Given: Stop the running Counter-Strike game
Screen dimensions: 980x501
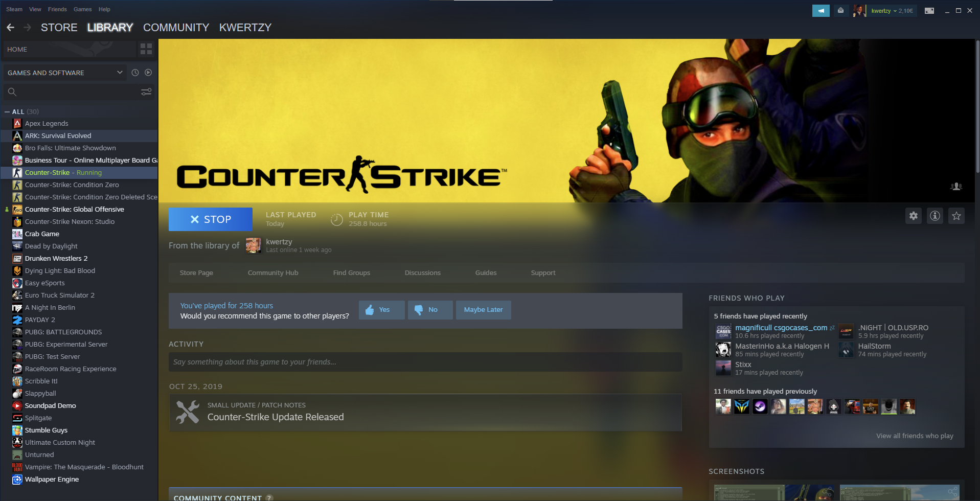Looking at the screenshot, I should coord(210,219).
